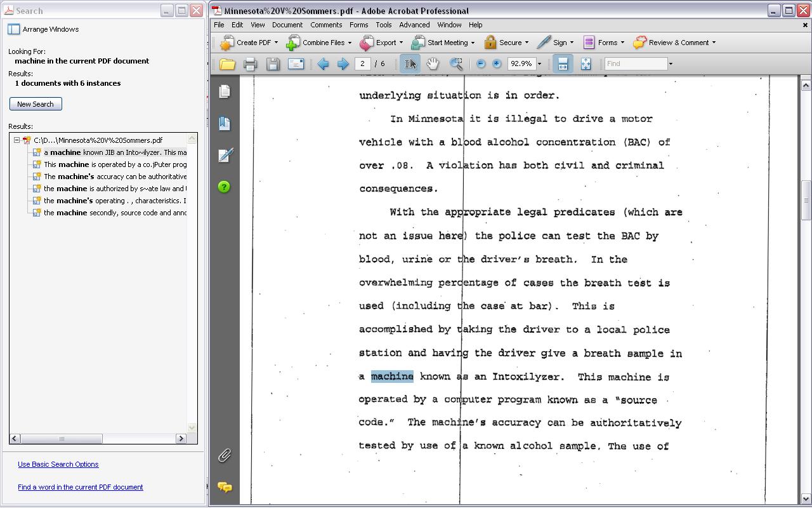Screen dimensions: 812x508
Task: Click Arrange Windows icon in Search
Action: [14, 29]
